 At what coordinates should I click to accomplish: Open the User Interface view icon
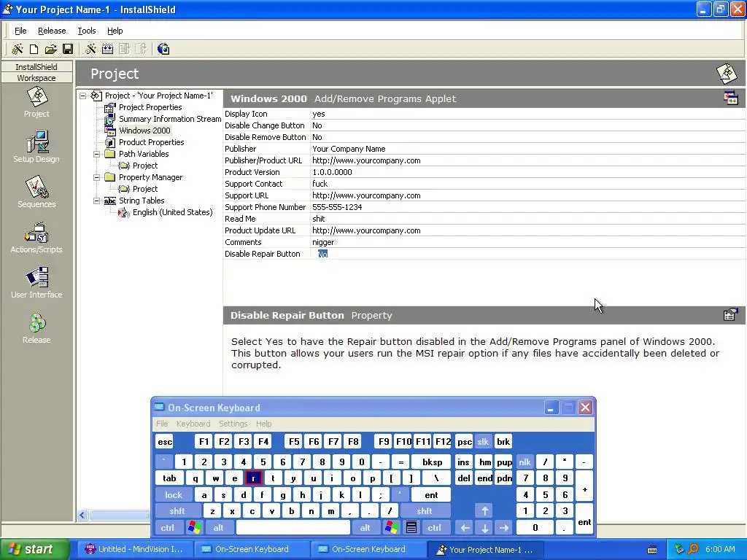[36, 282]
